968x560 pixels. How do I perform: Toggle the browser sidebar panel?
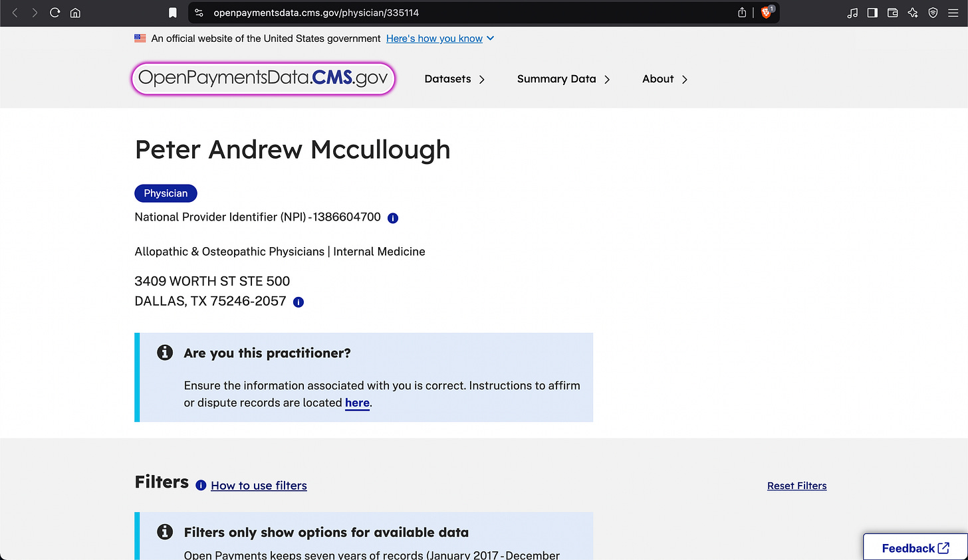(x=872, y=13)
